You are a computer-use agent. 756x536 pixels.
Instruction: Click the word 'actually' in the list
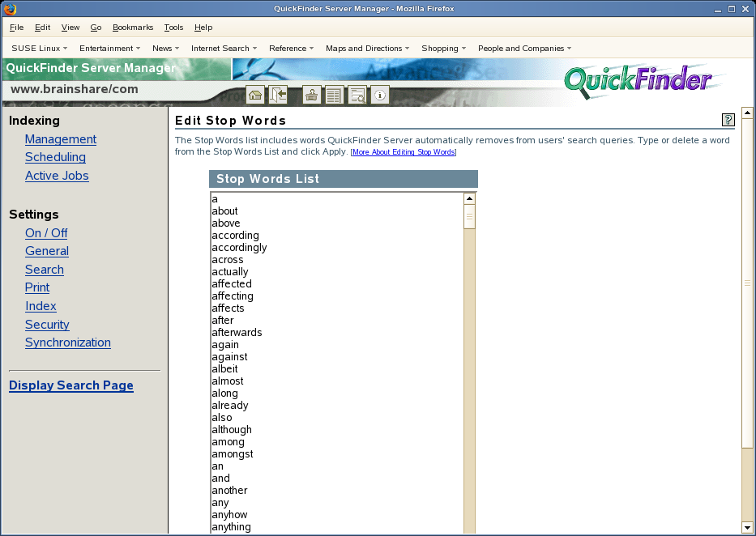(230, 272)
